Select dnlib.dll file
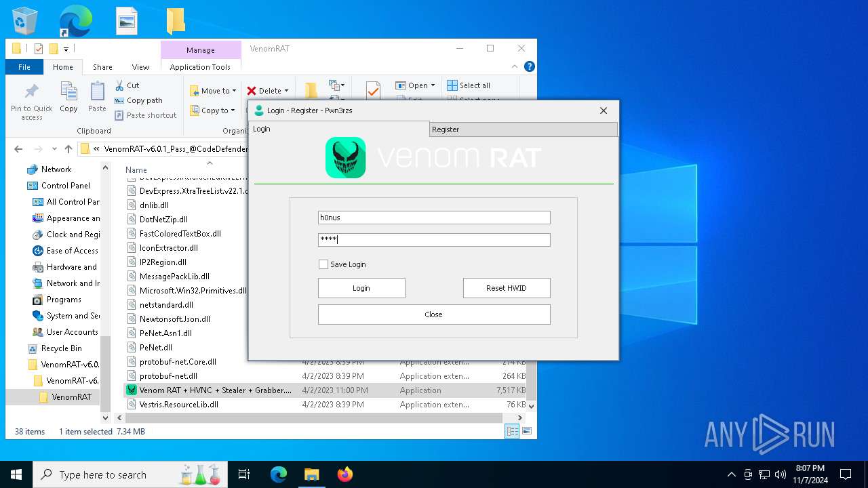 154,205
